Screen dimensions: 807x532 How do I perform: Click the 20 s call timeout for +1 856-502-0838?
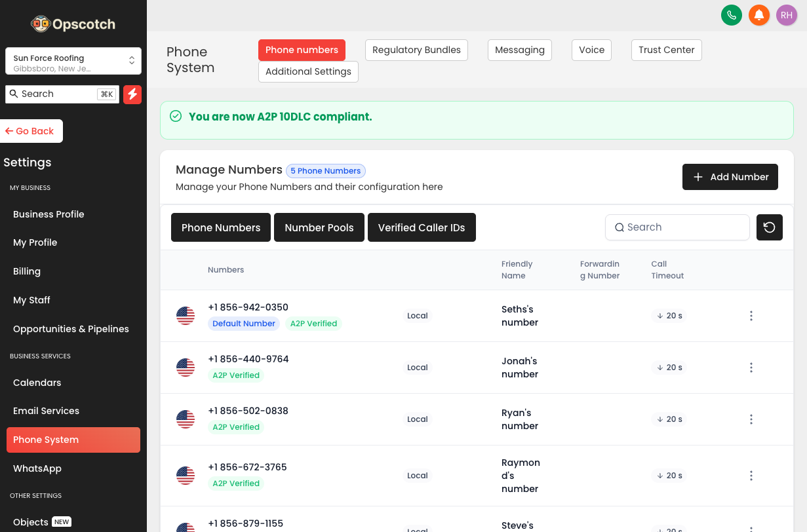coord(669,419)
